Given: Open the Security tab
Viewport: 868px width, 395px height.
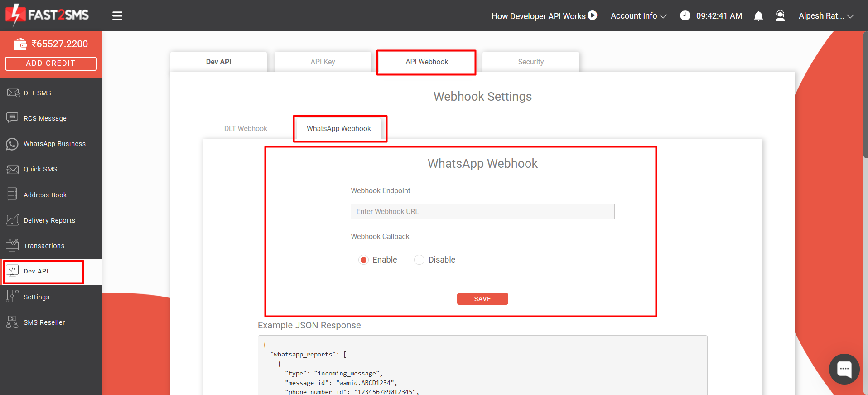Looking at the screenshot, I should tap(530, 62).
